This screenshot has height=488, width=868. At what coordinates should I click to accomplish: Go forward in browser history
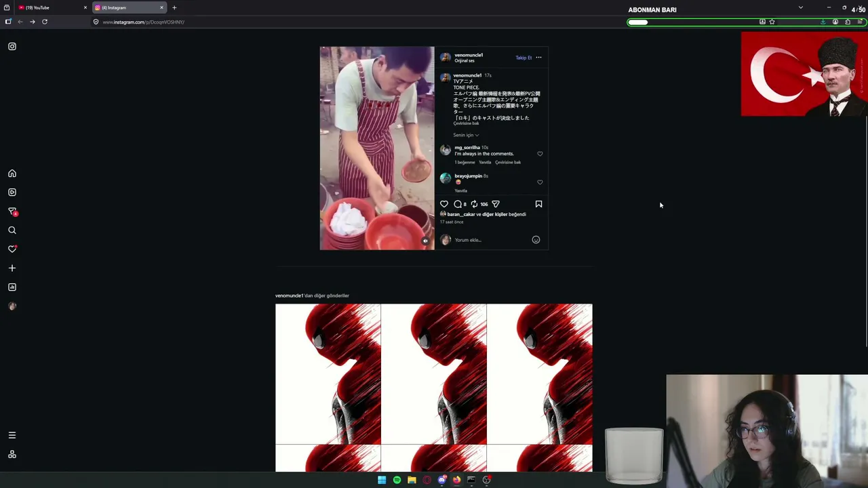[32, 22]
